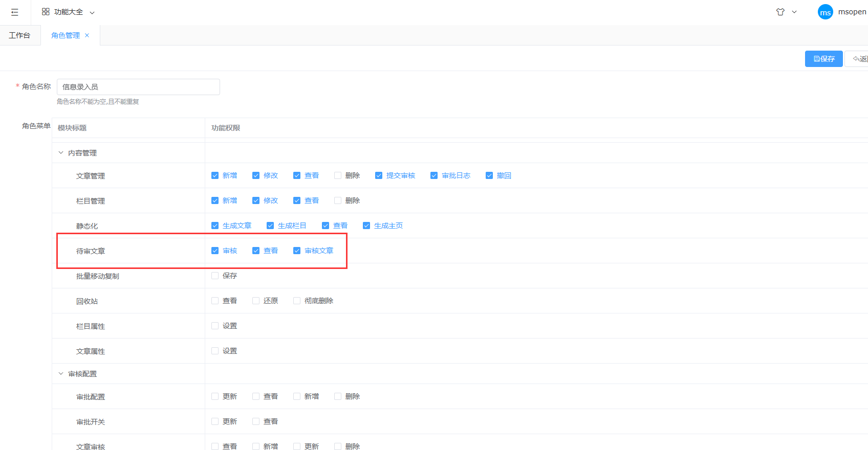Enable 彻底删除 for 回收站
The image size is (868, 450).
click(x=297, y=301)
